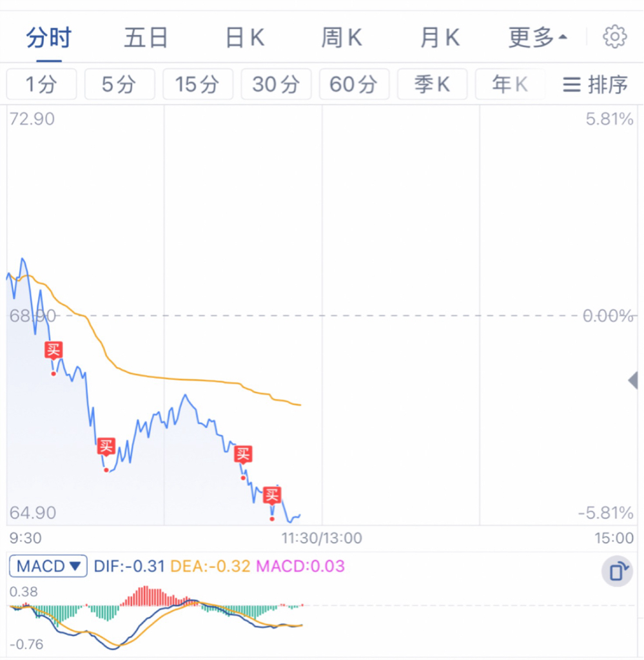The height and width of the screenshot is (660, 644).
Task: Select the 1分 interval button
Action: pyautogui.click(x=41, y=84)
